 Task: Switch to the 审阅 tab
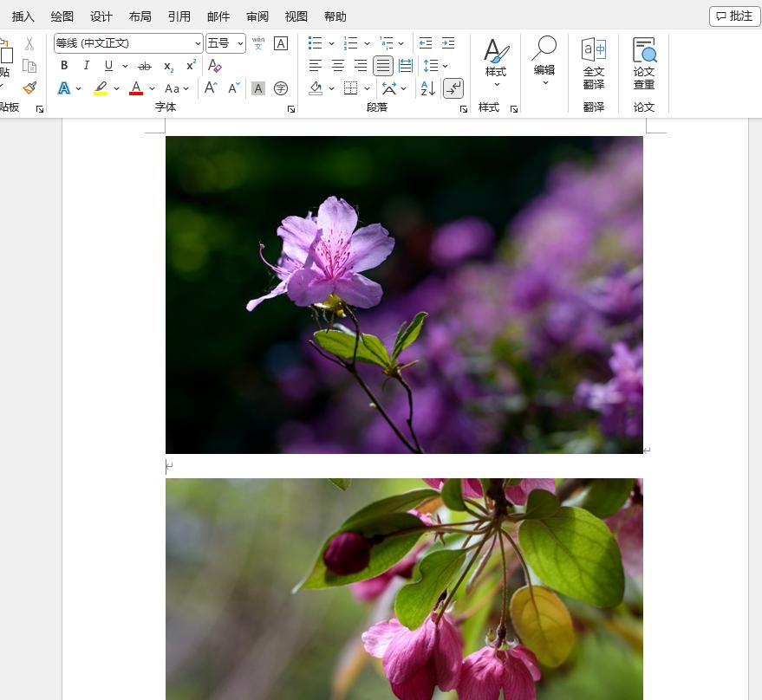tap(257, 16)
